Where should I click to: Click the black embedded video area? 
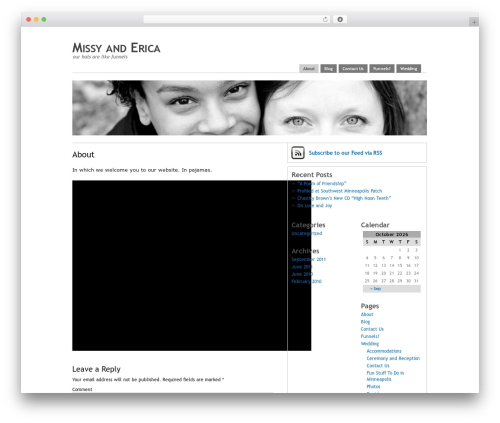192,266
